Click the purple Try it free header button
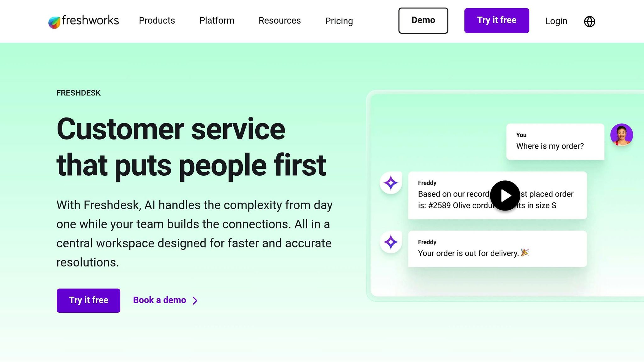This screenshot has height=362, width=644. pyautogui.click(x=497, y=20)
